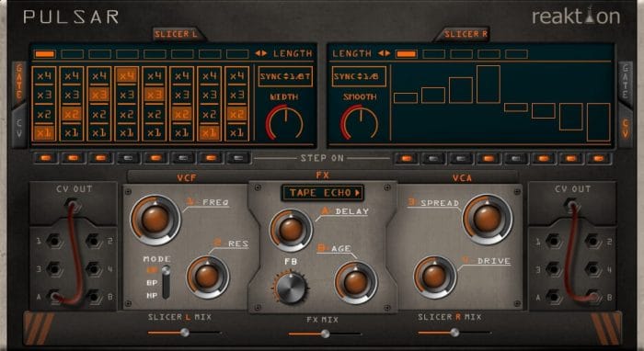This screenshot has height=351, width=644.
Task: Adjust the SLICER R MIX slider
Action: 454,333
